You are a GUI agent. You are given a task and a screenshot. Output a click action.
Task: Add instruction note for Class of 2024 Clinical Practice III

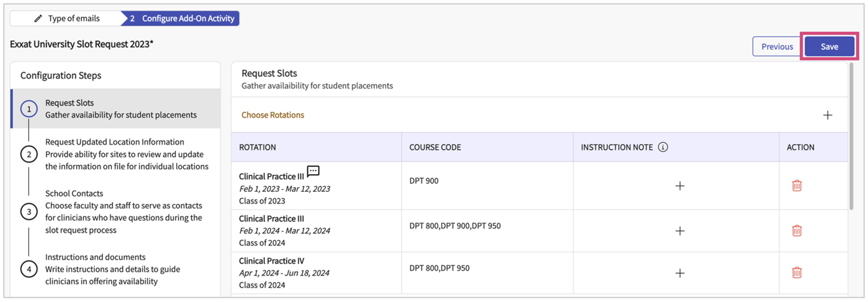coord(680,231)
